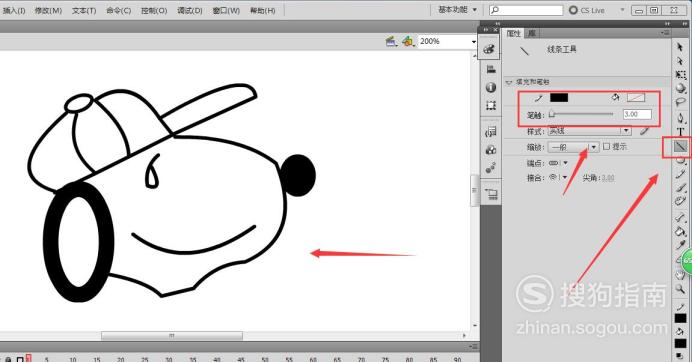Open the Transform panel icon
The height and width of the screenshot is (362, 692).
pyautogui.click(x=491, y=105)
